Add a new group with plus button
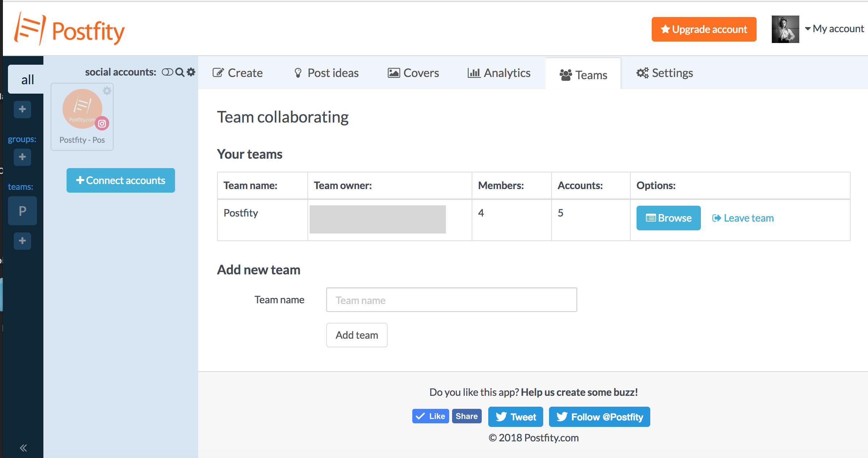This screenshot has height=458, width=868. [22, 157]
